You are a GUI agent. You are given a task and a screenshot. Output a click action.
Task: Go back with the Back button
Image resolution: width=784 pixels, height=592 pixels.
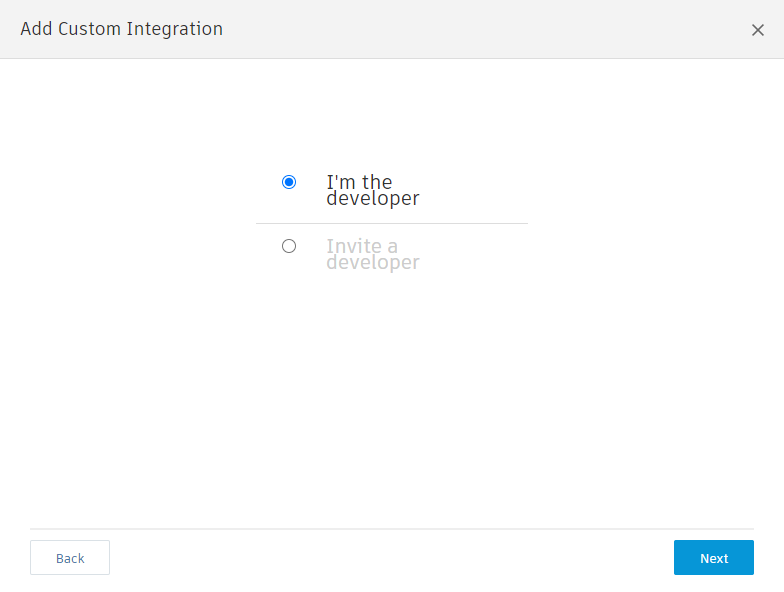70,558
